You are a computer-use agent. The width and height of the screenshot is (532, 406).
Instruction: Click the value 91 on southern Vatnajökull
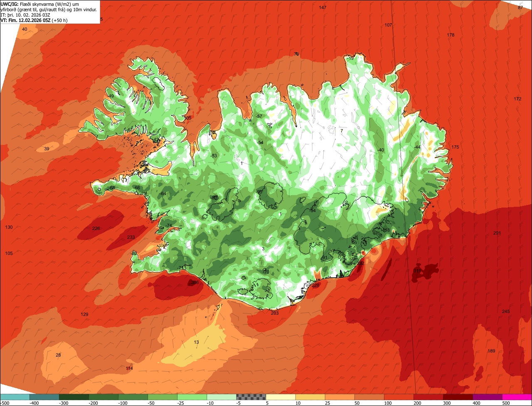tap(325, 257)
